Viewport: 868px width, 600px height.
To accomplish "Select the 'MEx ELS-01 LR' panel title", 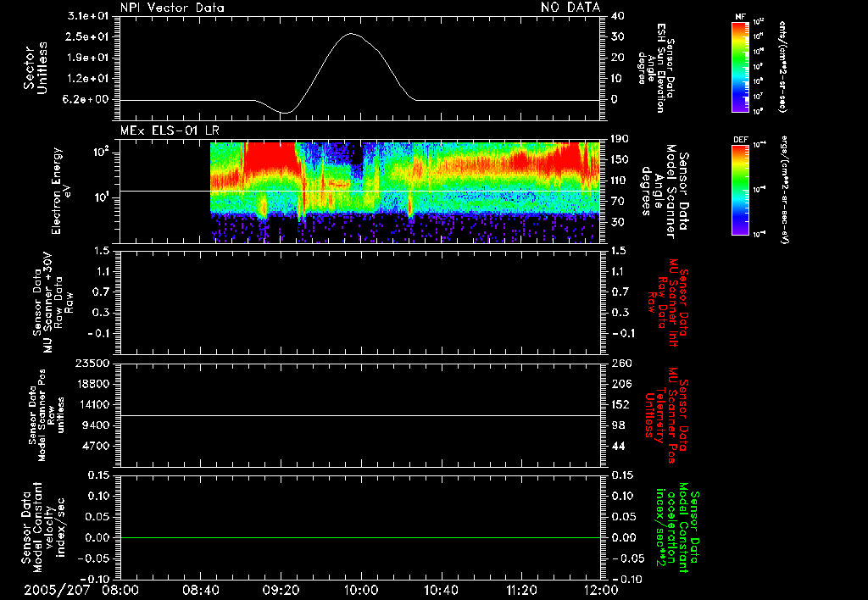I will (x=170, y=131).
